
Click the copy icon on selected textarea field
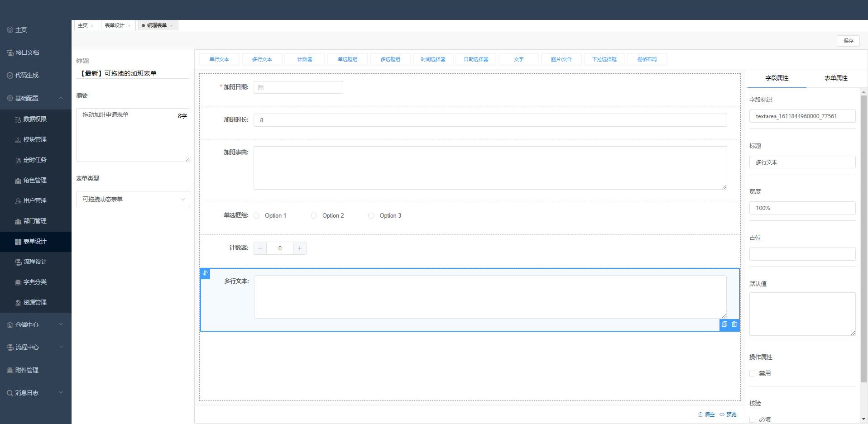coord(724,324)
